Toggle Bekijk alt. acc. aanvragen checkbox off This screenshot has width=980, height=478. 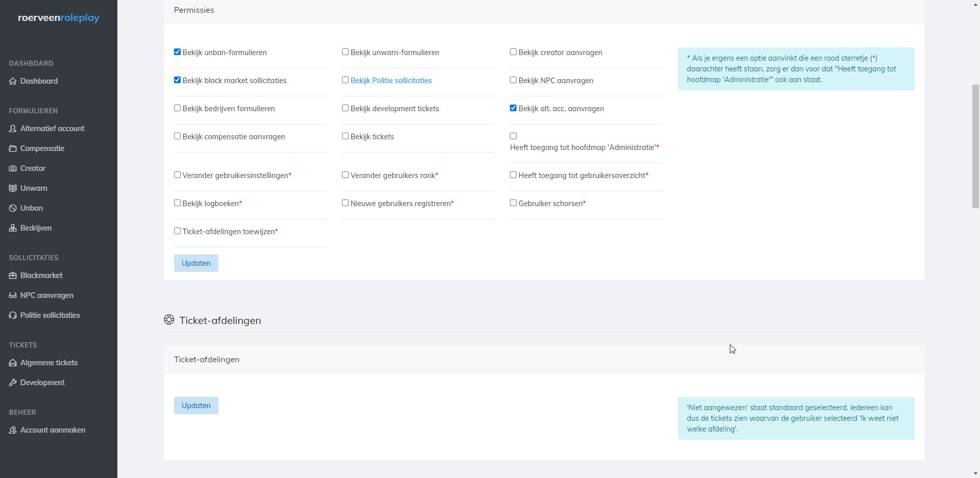pos(513,108)
